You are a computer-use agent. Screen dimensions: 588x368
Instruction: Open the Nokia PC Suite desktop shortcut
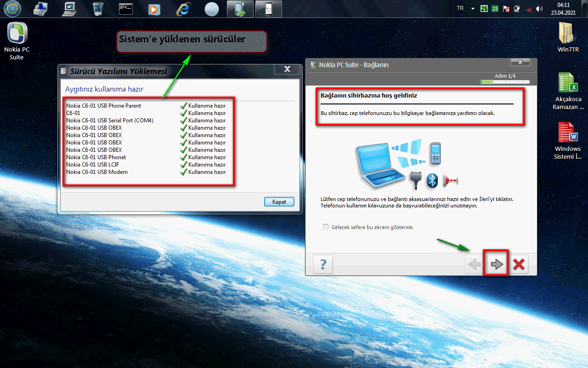click(x=17, y=41)
